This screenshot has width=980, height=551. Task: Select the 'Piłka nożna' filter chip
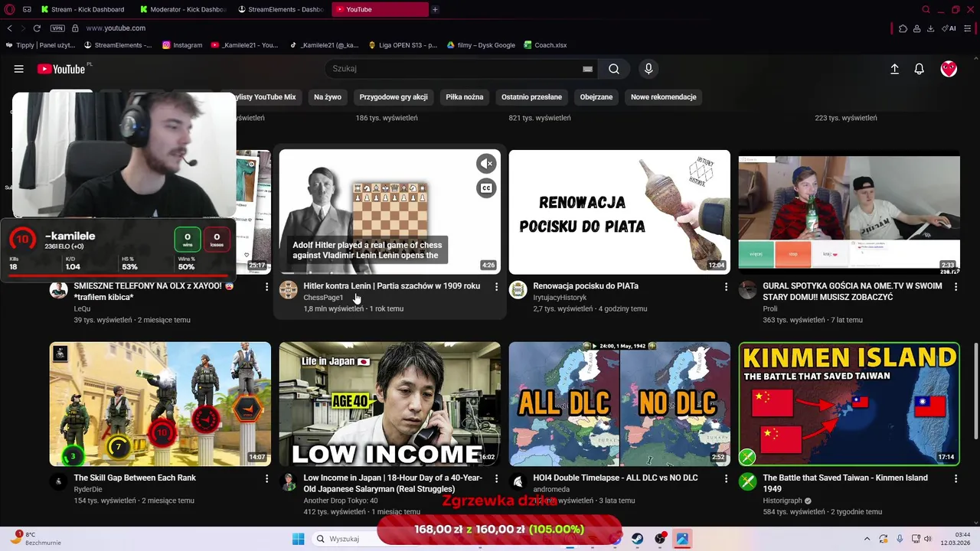465,97
